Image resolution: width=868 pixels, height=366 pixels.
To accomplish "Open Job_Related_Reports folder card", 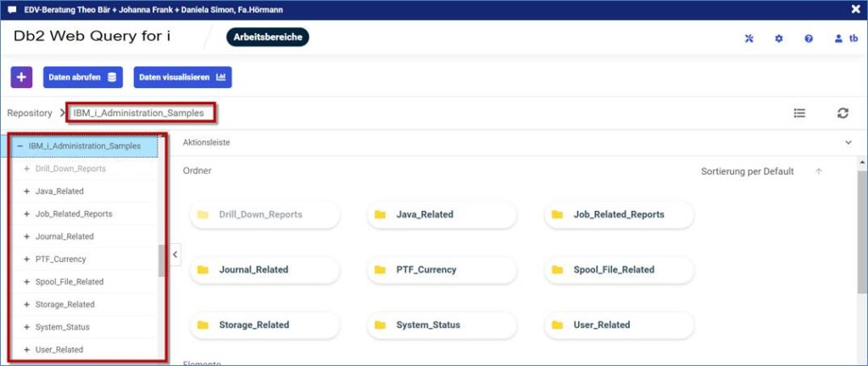I will click(x=620, y=214).
